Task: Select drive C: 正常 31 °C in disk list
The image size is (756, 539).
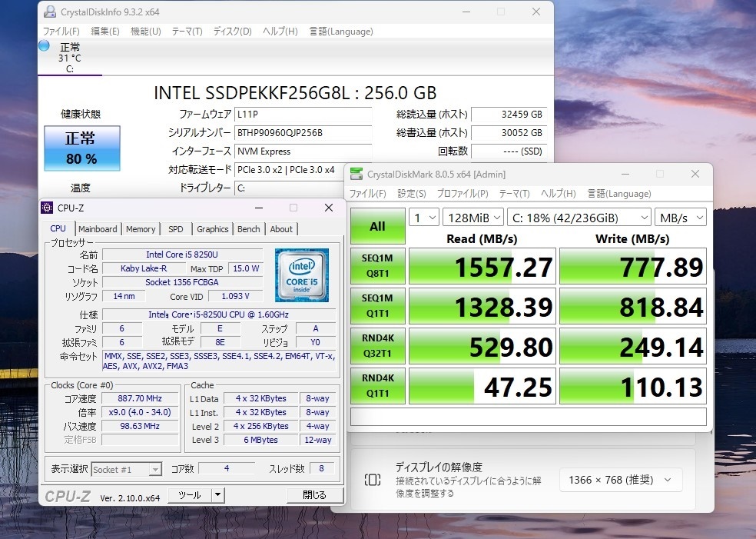Action: (70, 58)
